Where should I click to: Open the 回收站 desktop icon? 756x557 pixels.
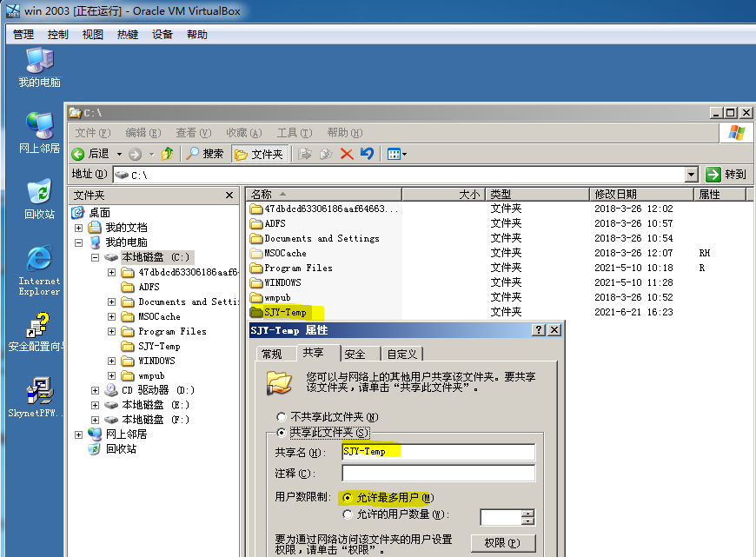[39, 199]
